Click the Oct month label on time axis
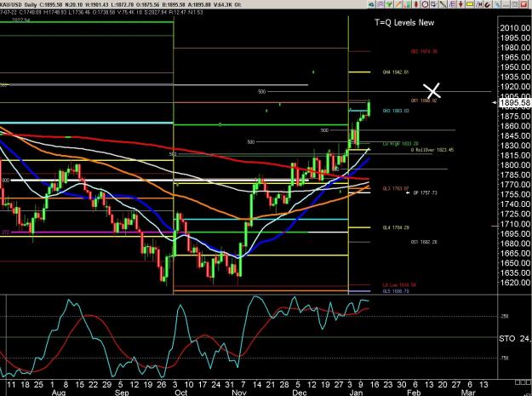 pyautogui.click(x=180, y=393)
